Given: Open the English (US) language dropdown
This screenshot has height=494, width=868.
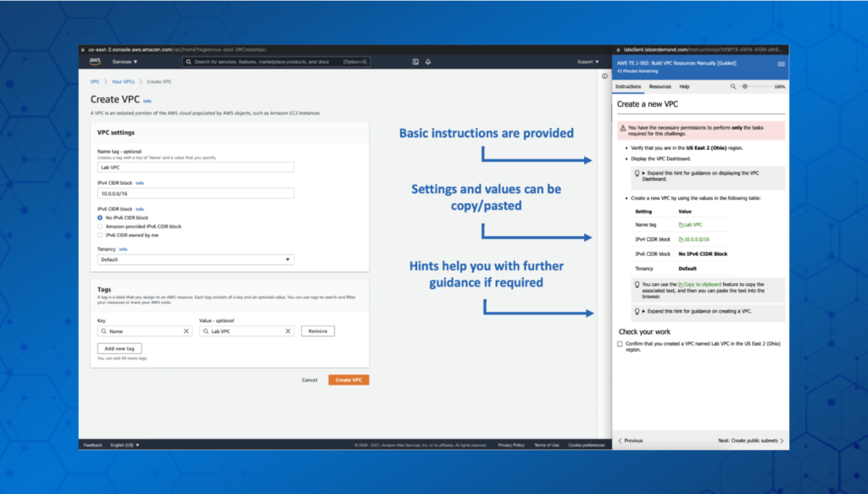Looking at the screenshot, I should pyautogui.click(x=123, y=444).
